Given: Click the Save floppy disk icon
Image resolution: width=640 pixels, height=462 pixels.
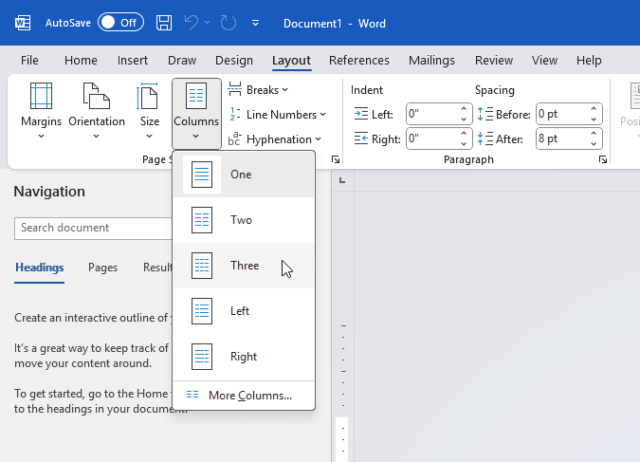Looking at the screenshot, I should pos(164,23).
